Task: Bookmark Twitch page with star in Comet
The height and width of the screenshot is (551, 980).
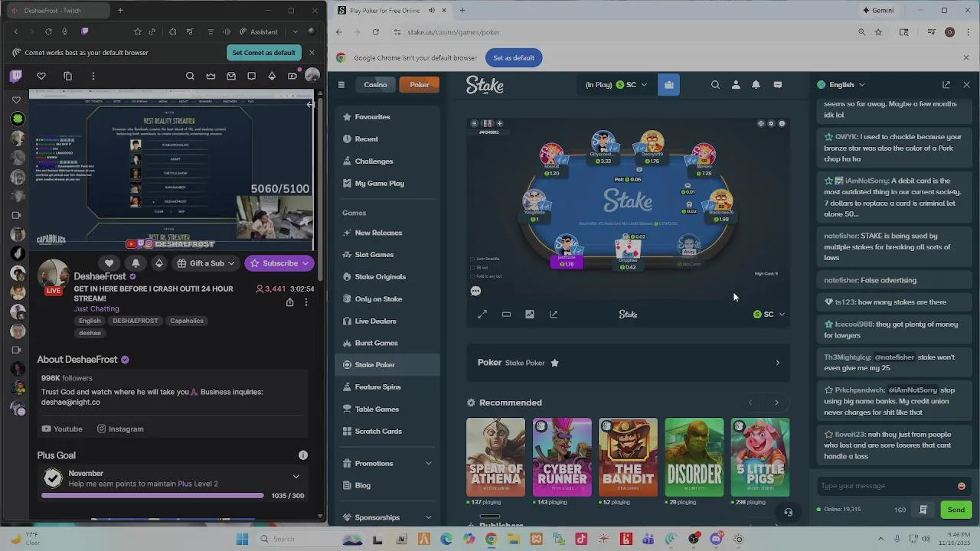Action: click(x=137, y=31)
